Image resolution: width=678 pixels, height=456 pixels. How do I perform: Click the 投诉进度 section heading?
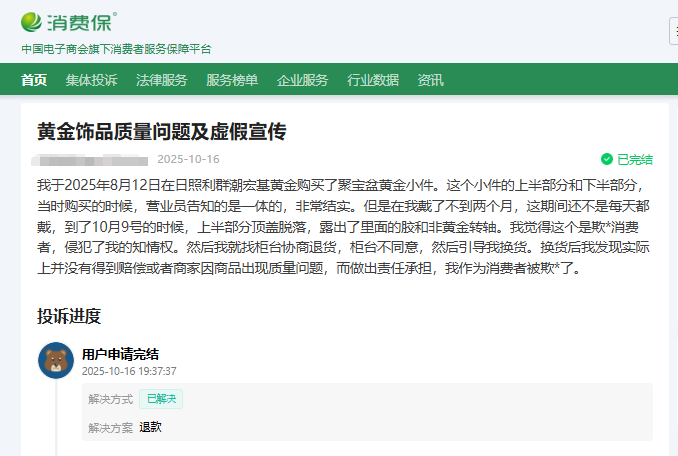(x=69, y=316)
